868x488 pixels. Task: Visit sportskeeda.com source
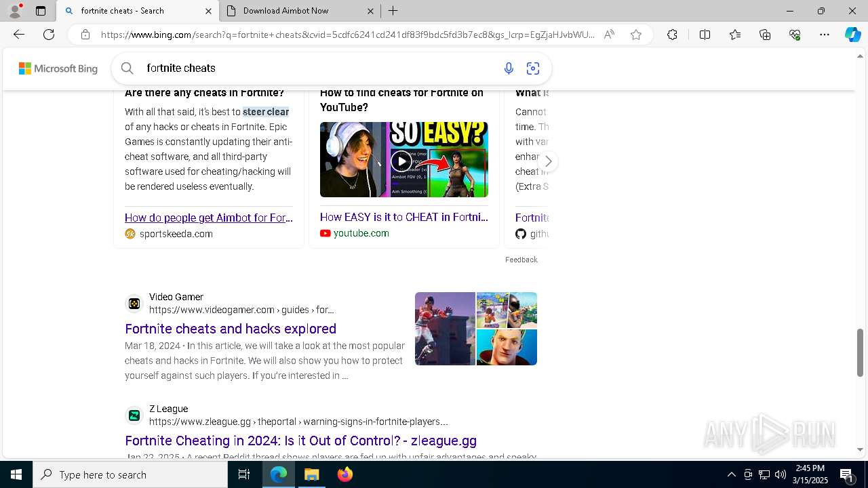click(x=176, y=234)
